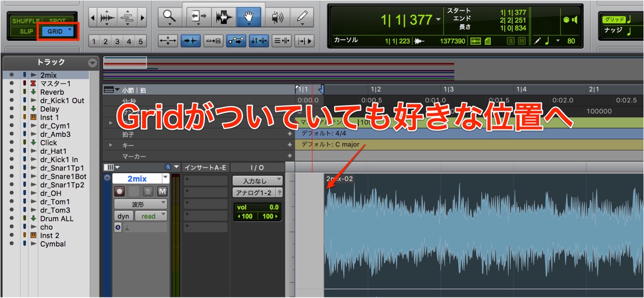The width and height of the screenshot is (644, 298).
Task: Select Drum ALL in track list
Action: coord(57,219)
